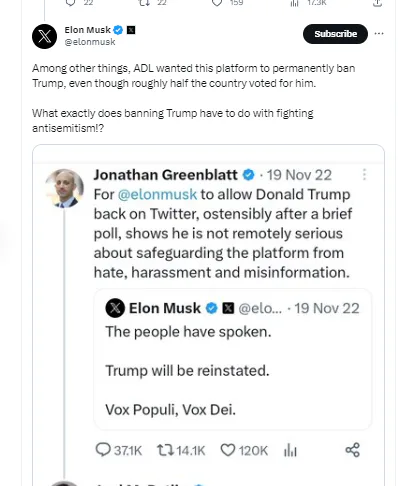Click the X affiliate badge next to Elon Musk
The height and width of the screenshot is (486, 398).
tap(131, 30)
